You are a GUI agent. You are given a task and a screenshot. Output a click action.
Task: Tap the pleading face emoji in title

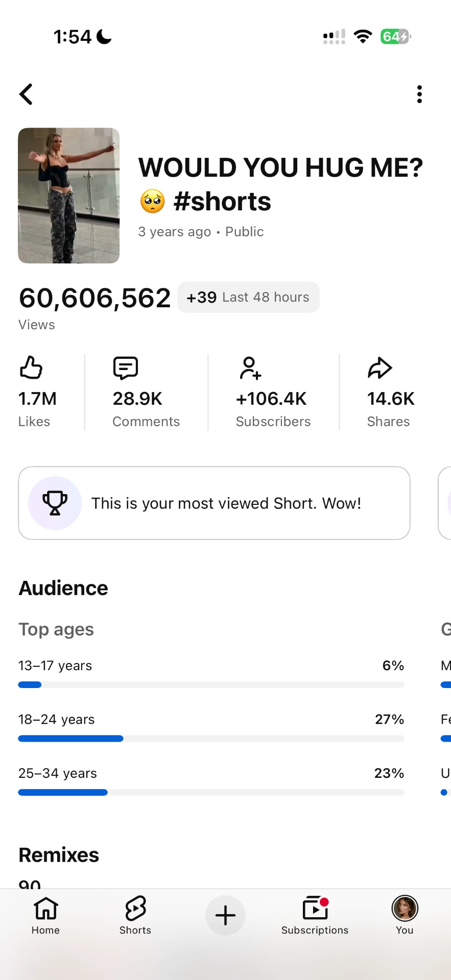(x=152, y=201)
